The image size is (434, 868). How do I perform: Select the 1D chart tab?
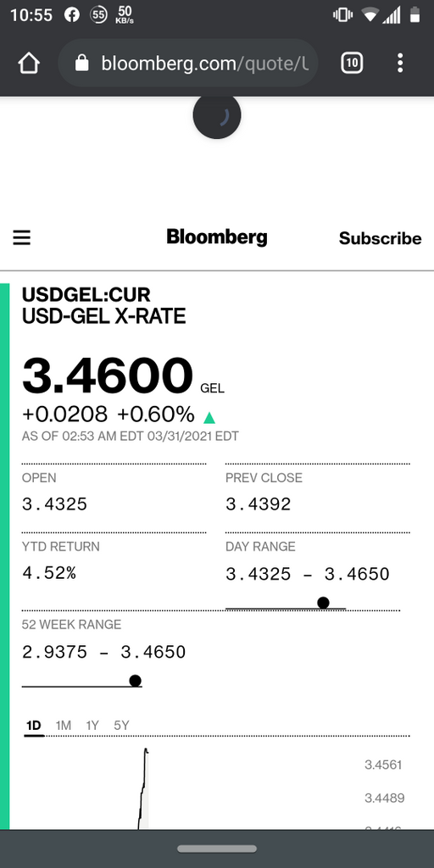pos(34,726)
